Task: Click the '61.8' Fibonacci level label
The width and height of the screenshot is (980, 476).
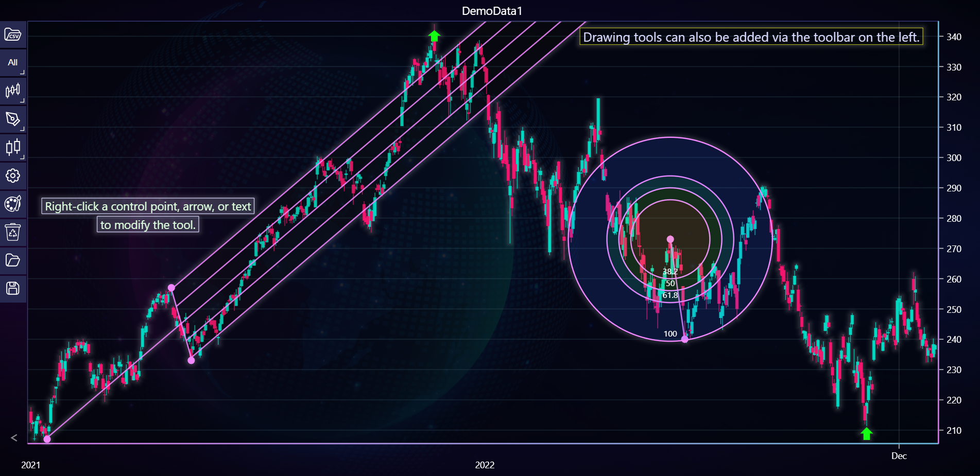Action: point(670,295)
